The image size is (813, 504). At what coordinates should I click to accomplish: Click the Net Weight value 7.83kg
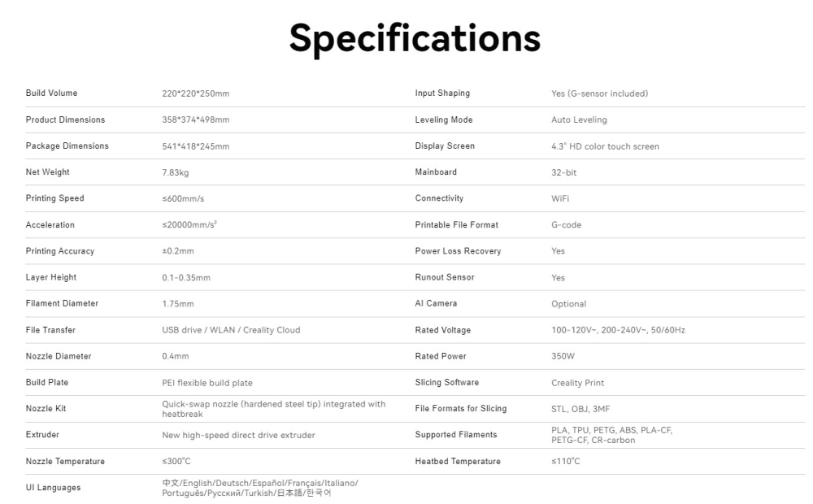click(176, 172)
